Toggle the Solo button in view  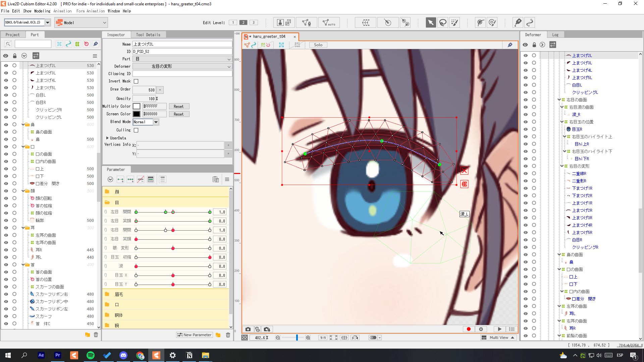point(318,45)
